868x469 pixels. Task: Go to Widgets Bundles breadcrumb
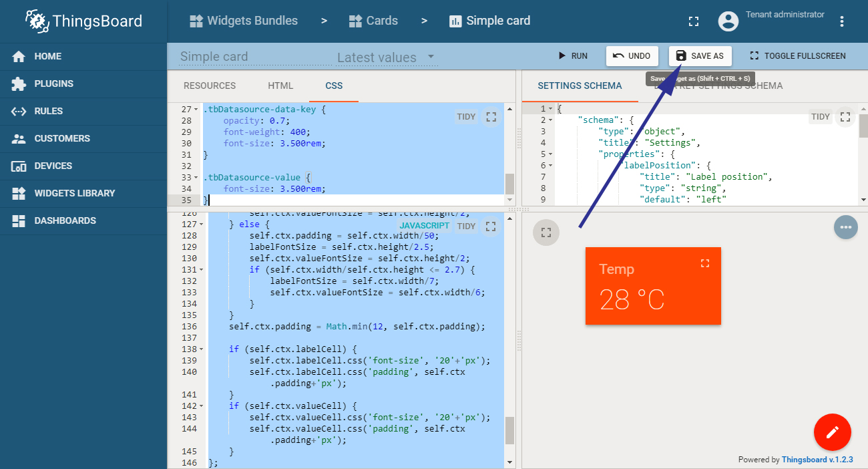click(x=243, y=21)
